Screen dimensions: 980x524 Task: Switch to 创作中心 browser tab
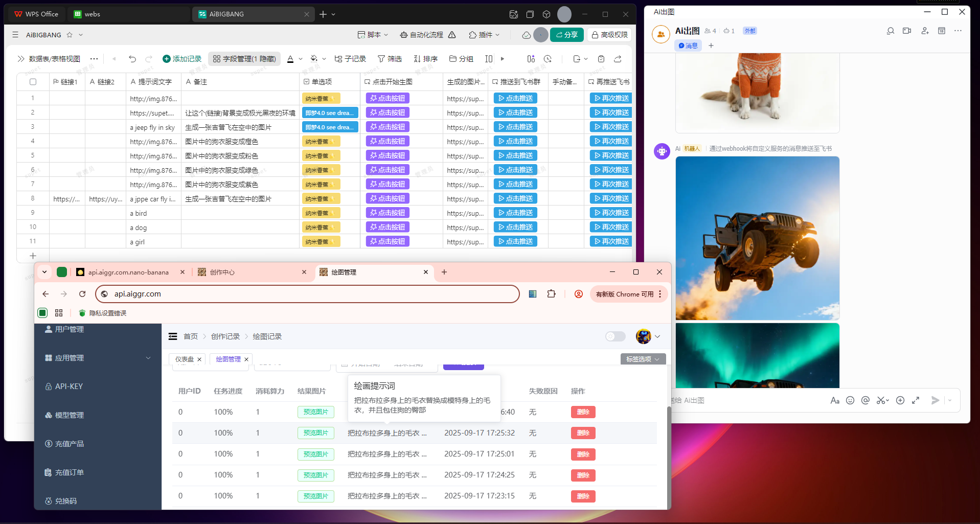pyautogui.click(x=252, y=272)
